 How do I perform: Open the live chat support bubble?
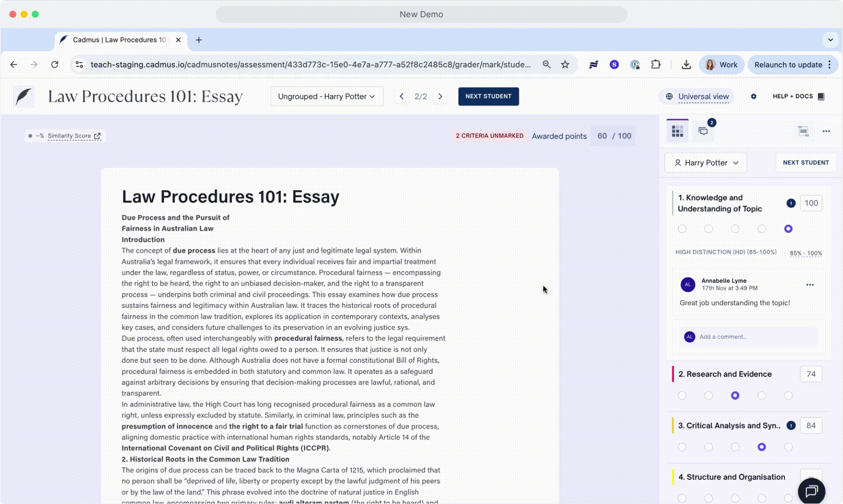pyautogui.click(x=811, y=491)
